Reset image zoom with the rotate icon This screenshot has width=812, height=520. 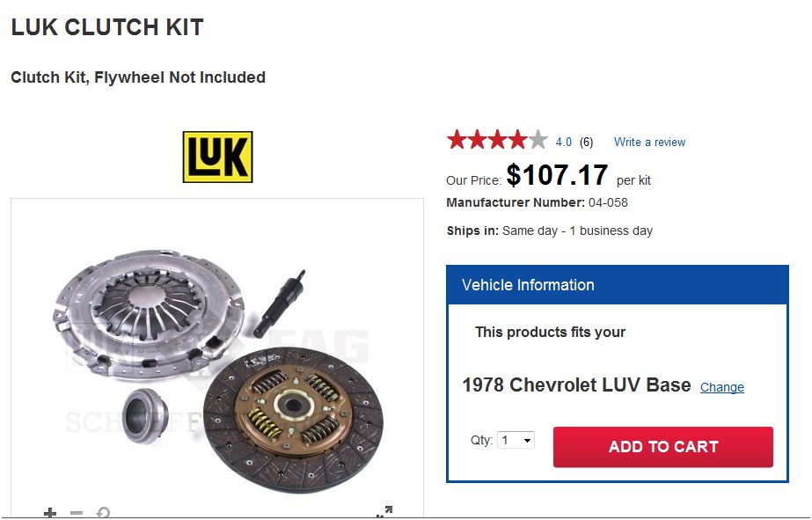point(103,513)
